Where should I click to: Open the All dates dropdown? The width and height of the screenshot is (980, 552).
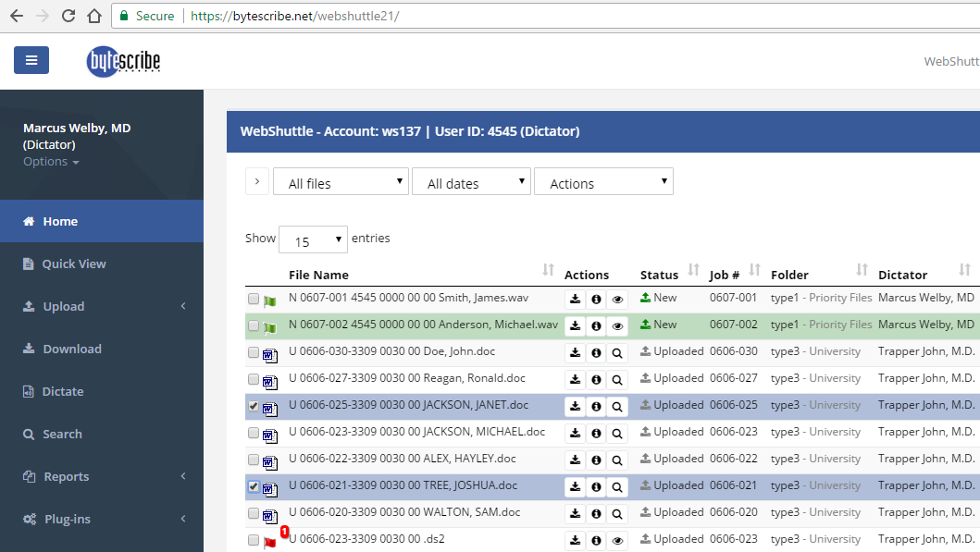coord(471,182)
